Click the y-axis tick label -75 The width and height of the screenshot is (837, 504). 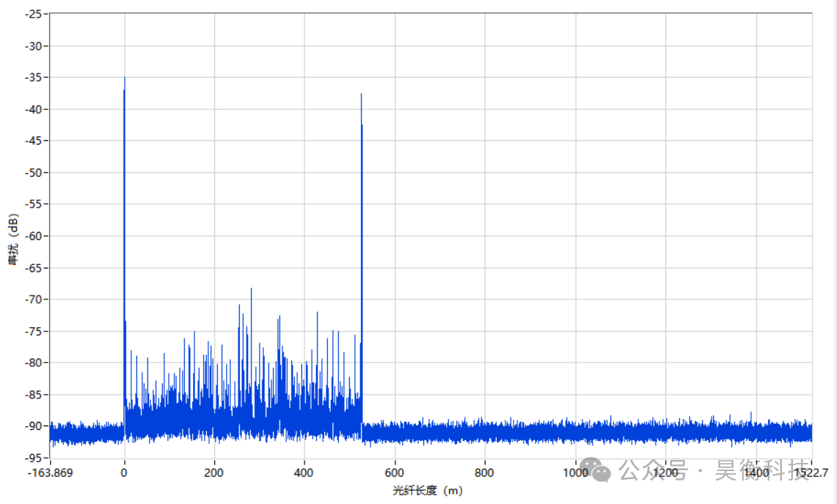click(34, 331)
